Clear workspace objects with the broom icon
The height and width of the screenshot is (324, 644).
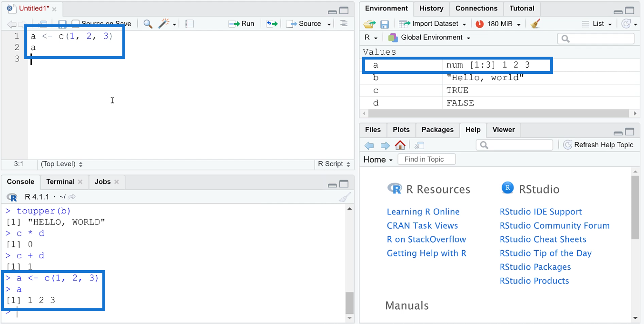(x=535, y=23)
